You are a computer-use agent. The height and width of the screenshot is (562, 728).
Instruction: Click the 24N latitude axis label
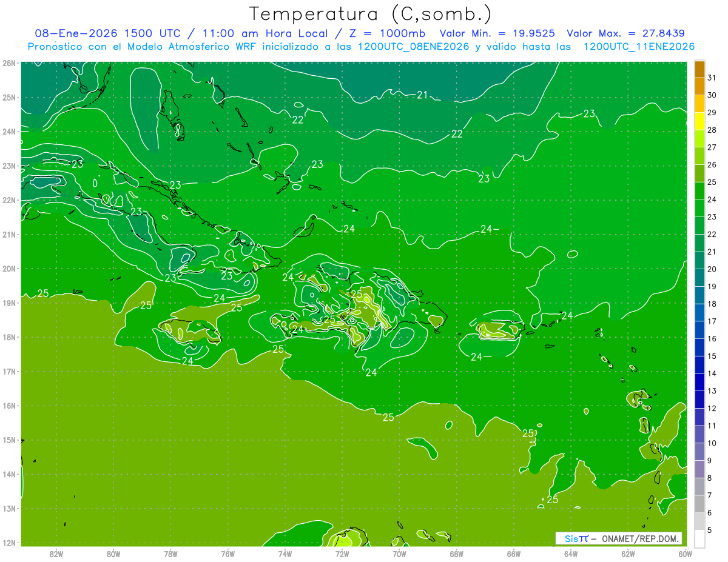point(9,131)
